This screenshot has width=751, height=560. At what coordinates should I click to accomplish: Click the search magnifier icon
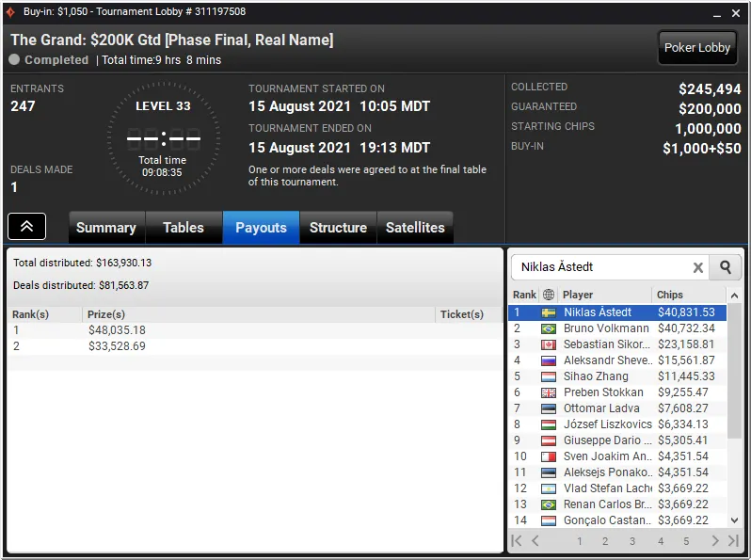[x=726, y=267]
